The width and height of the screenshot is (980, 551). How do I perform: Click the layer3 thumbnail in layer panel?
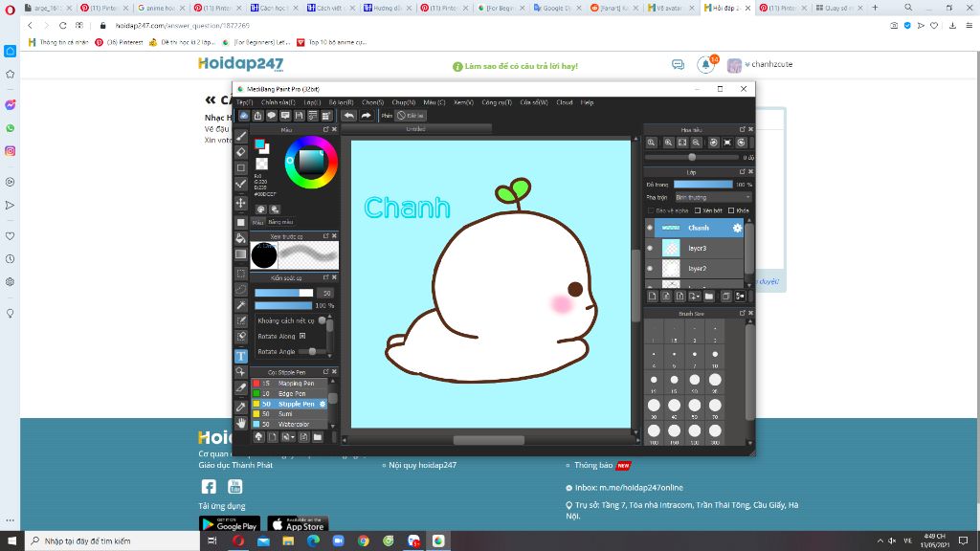coord(671,248)
